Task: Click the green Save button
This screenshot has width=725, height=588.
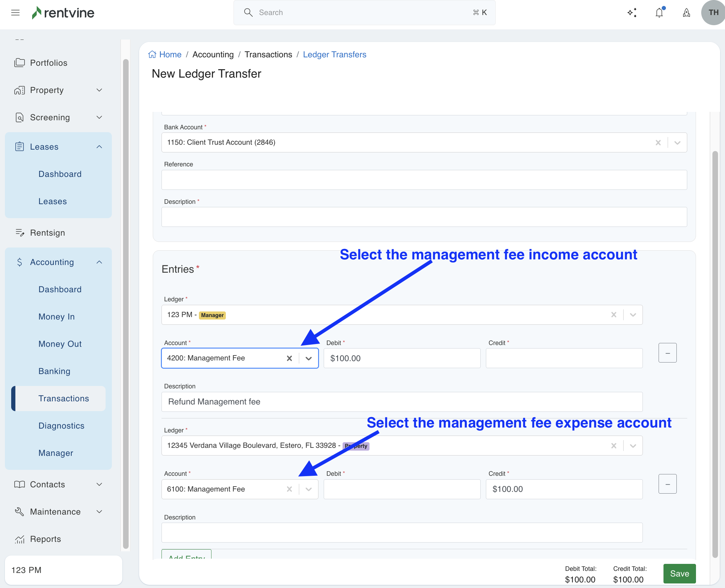Action: [679, 574]
